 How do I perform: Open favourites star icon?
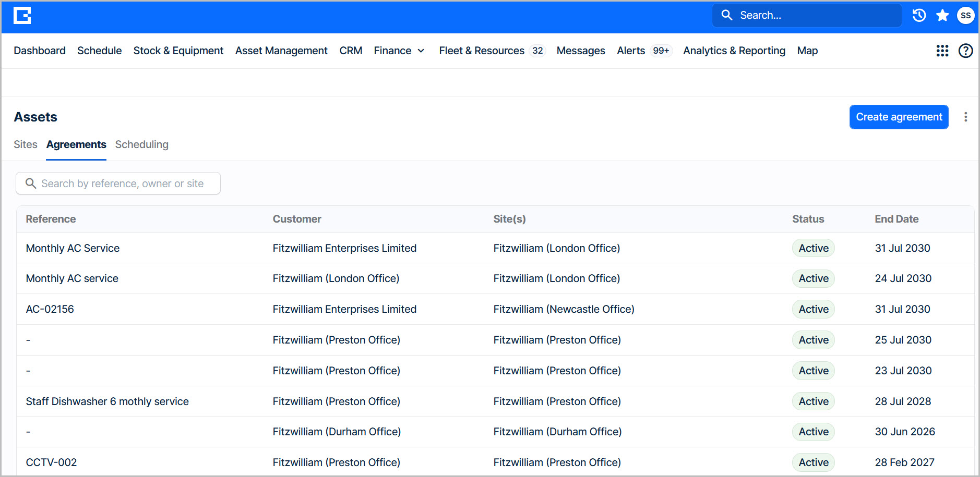pos(942,16)
